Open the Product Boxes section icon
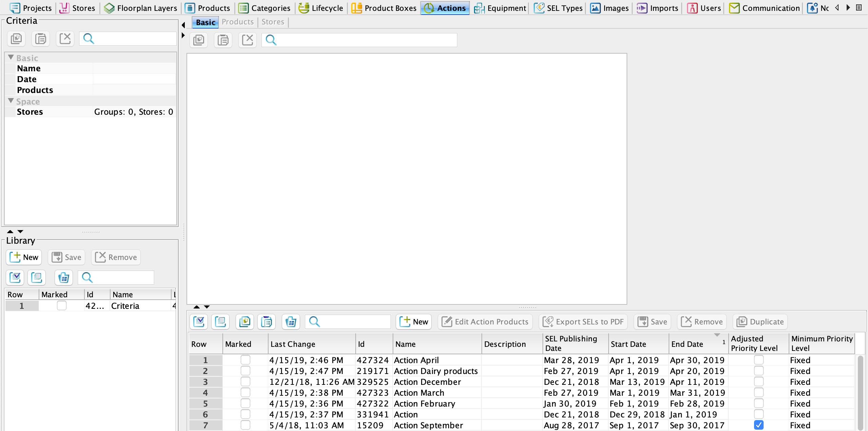The height and width of the screenshot is (431, 868). click(x=356, y=8)
